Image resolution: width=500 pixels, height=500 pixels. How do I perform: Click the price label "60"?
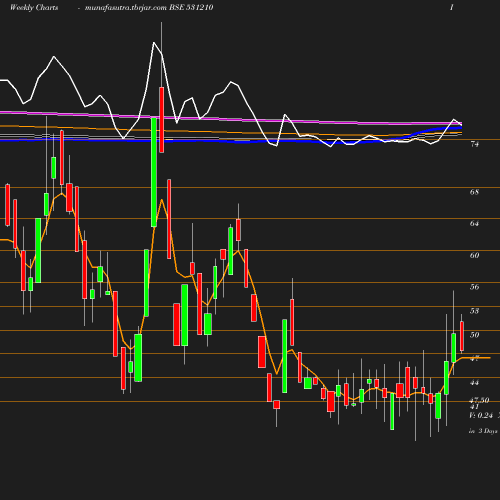(474, 255)
